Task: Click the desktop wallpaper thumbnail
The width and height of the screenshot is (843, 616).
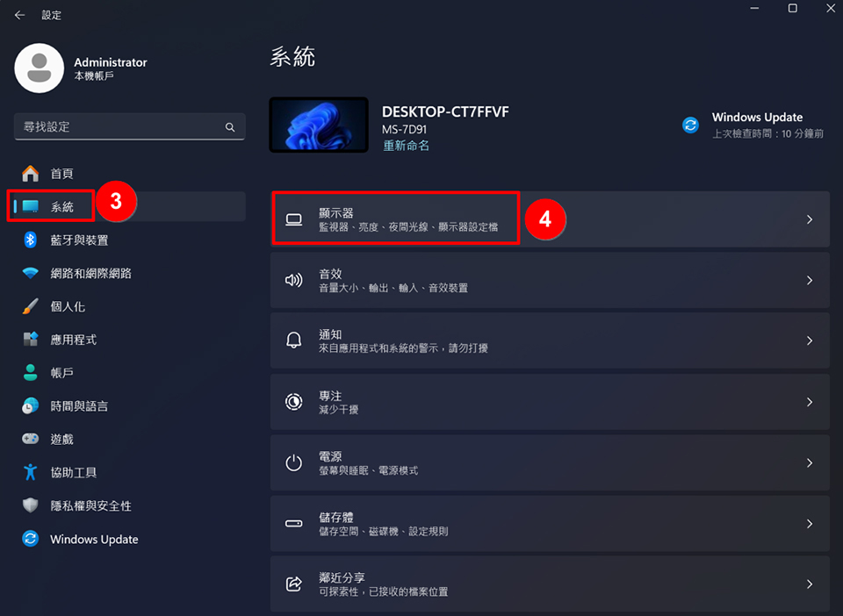Action: click(x=319, y=125)
